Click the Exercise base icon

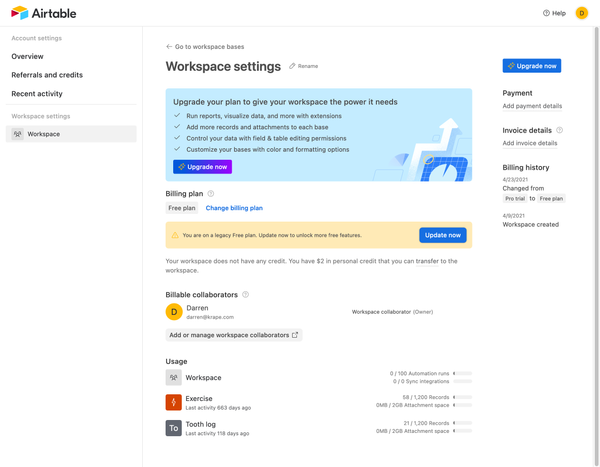pyautogui.click(x=174, y=402)
